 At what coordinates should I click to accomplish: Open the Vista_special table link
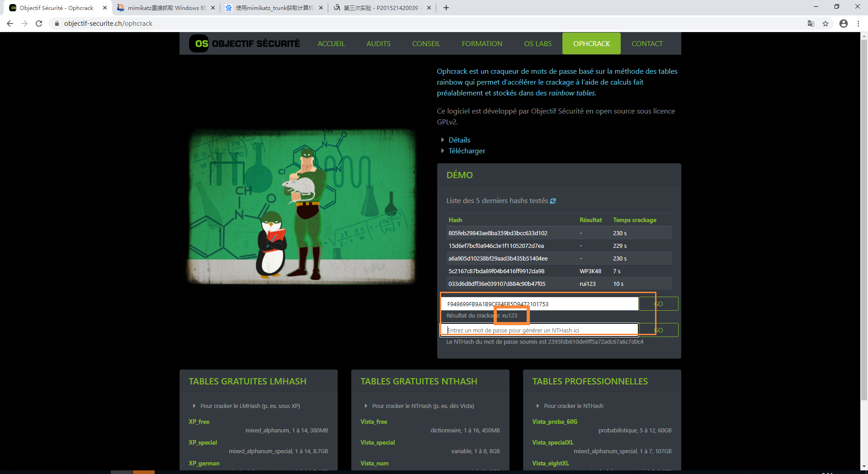(x=377, y=443)
